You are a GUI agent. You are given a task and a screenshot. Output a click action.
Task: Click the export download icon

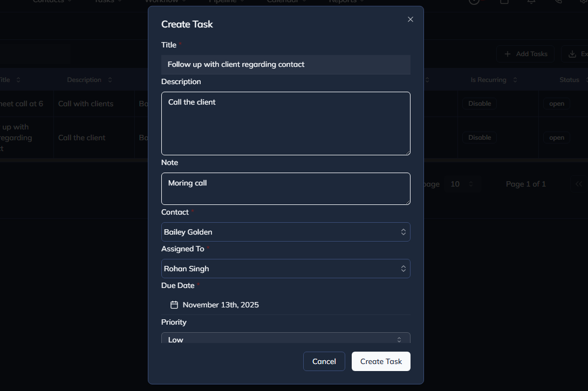pos(572,54)
